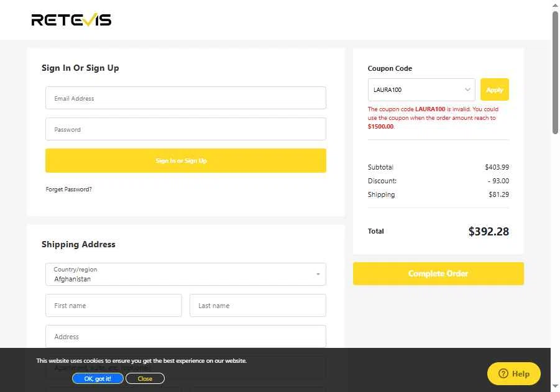The width and height of the screenshot is (560, 392).
Task: Click the Shipping Address heading
Action: [x=78, y=245]
